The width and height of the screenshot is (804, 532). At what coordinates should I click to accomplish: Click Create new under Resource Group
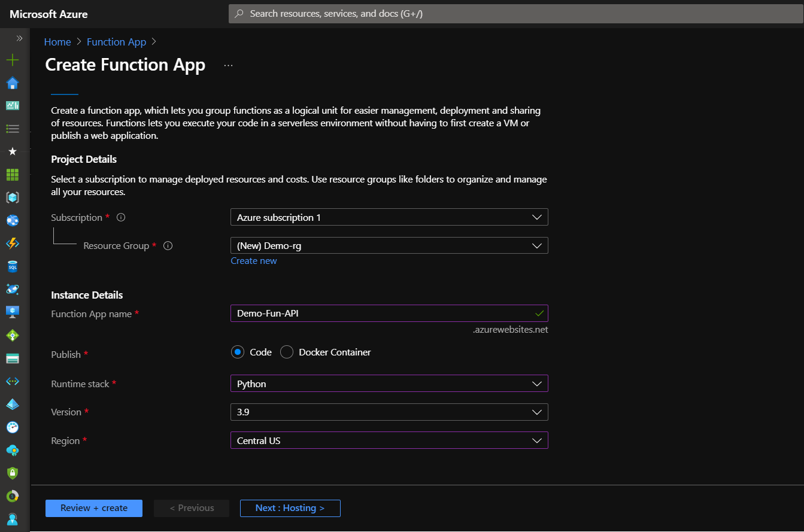click(x=253, y=260)
